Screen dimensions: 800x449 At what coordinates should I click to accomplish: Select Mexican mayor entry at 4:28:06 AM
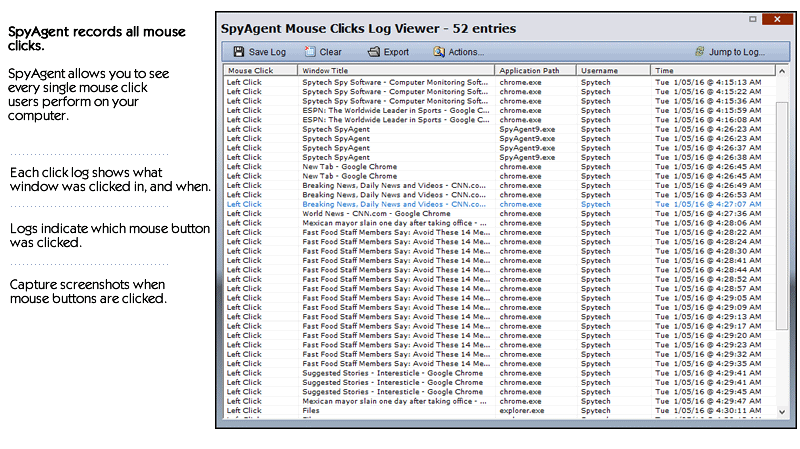click(499, 222)
